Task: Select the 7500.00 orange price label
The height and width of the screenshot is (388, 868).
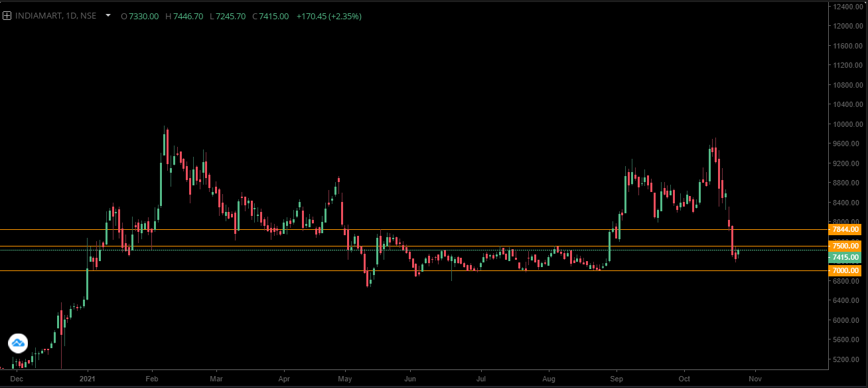Action: 845,246
